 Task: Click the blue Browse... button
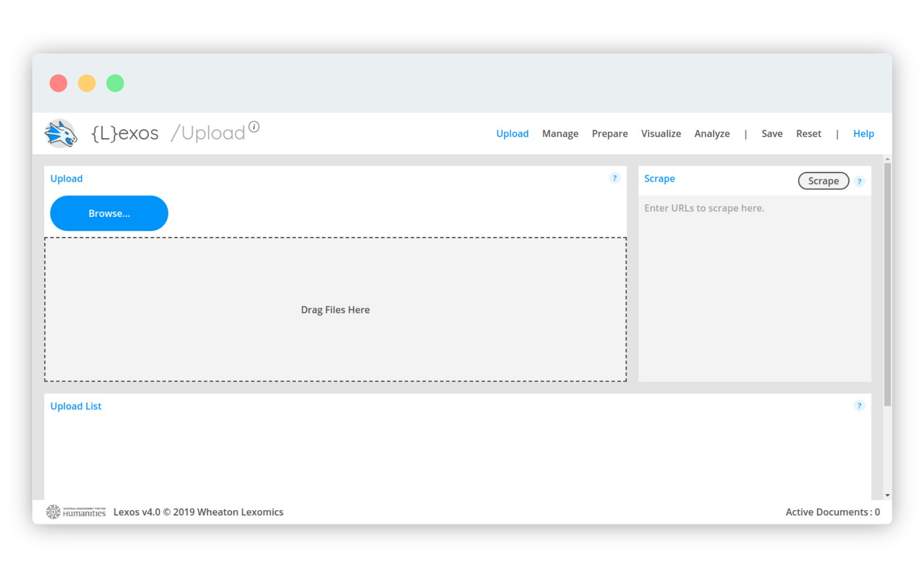109,213
